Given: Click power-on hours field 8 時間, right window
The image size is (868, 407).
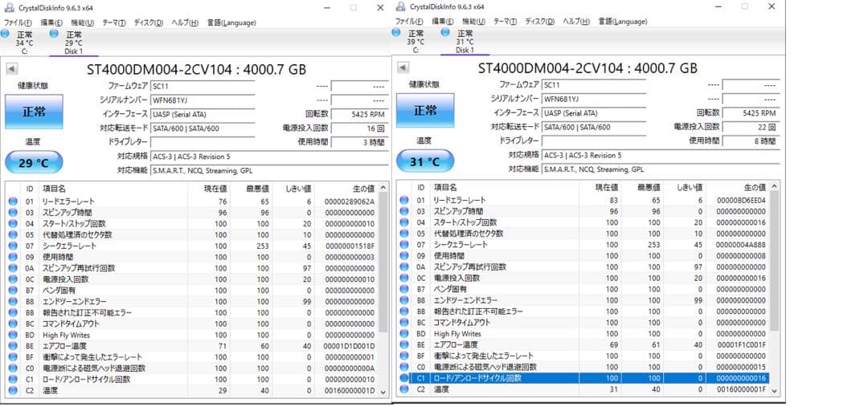Looking at the screenshot, I should click(751, 141).
